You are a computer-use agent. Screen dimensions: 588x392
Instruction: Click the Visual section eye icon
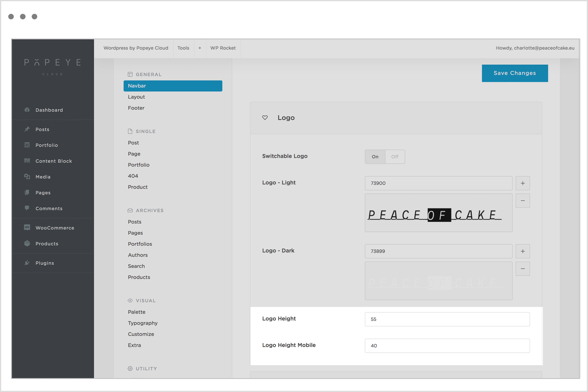(130, 301)
